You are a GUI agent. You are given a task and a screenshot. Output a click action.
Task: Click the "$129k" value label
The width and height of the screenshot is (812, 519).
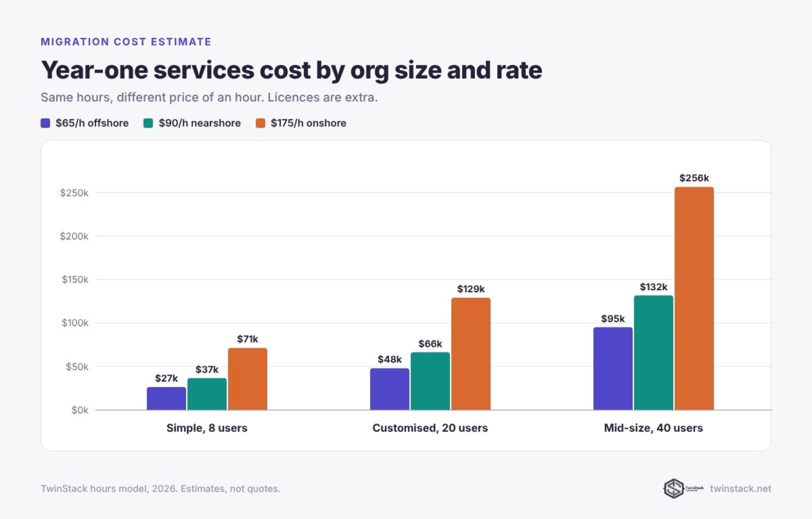pyautogui.click(x=471, y=289)
